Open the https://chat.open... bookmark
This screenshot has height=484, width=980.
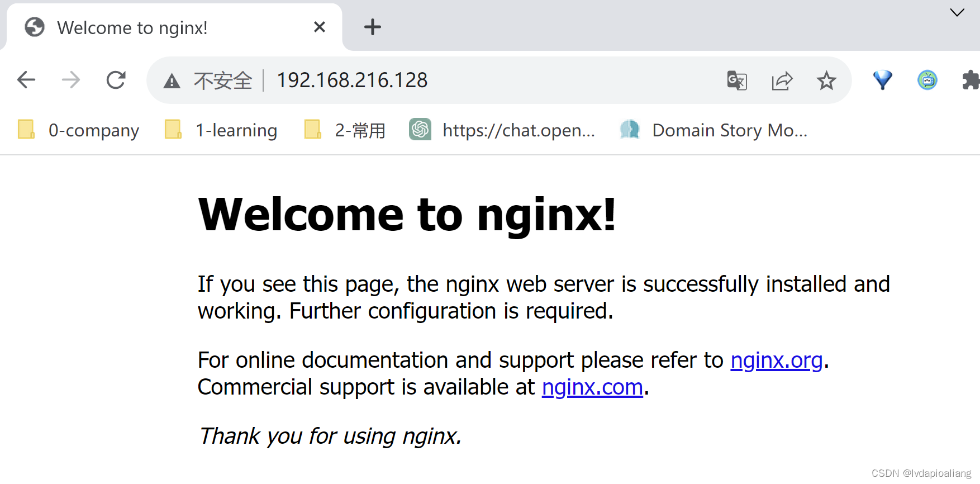pyautogui.click(x=502, y=130)
